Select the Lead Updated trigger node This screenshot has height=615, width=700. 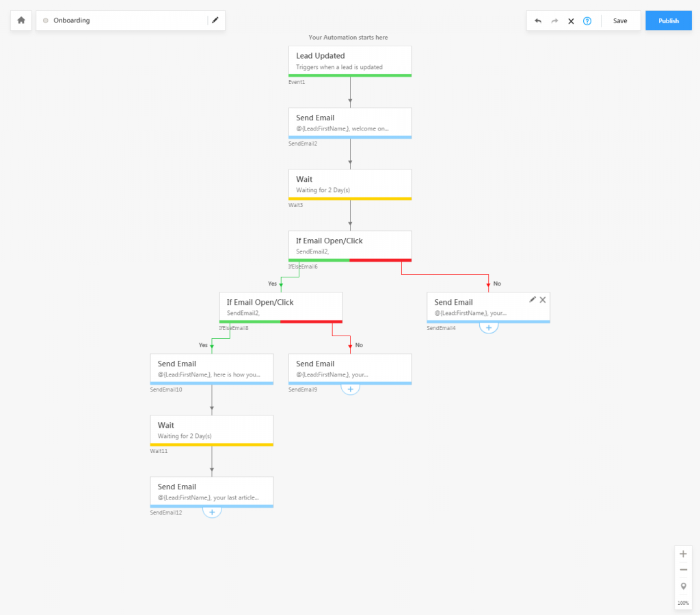click(x=350, y=61)
